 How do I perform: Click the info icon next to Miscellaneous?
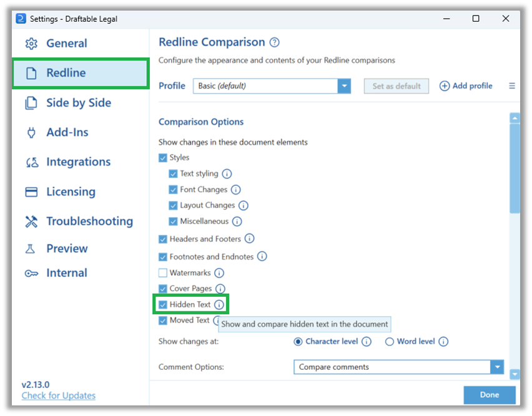pos(237,221)
